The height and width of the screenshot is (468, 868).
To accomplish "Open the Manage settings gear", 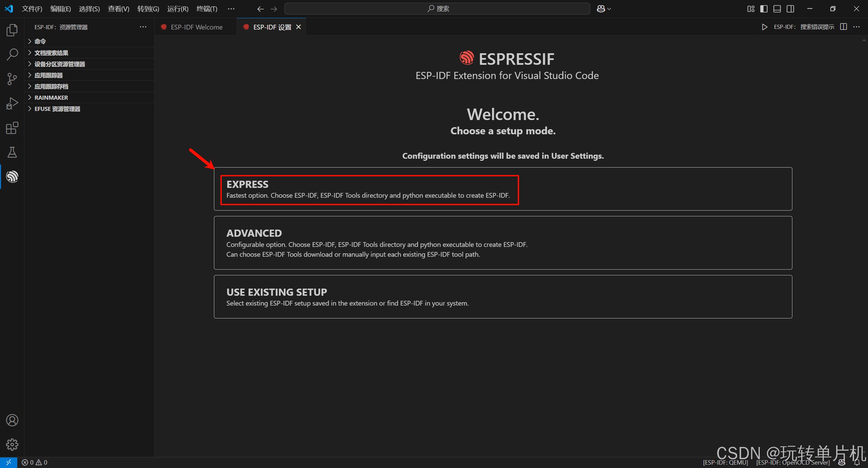I will pos(12,445).
